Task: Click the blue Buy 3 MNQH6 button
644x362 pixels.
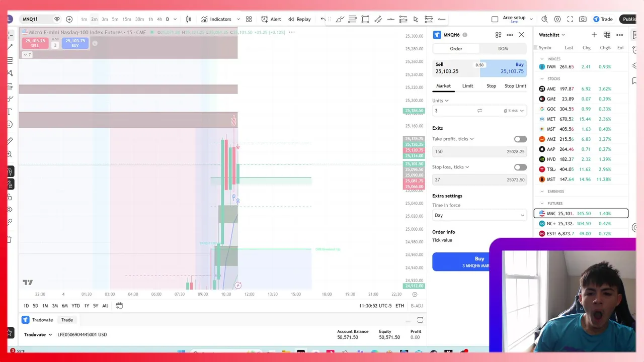Action: click(x=479, y=262)
